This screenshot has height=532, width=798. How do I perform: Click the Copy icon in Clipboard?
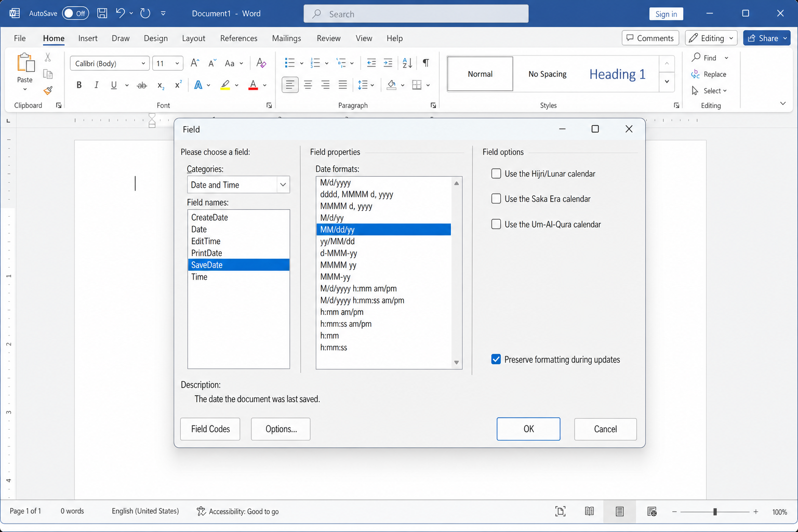click(x=48, y=74)
